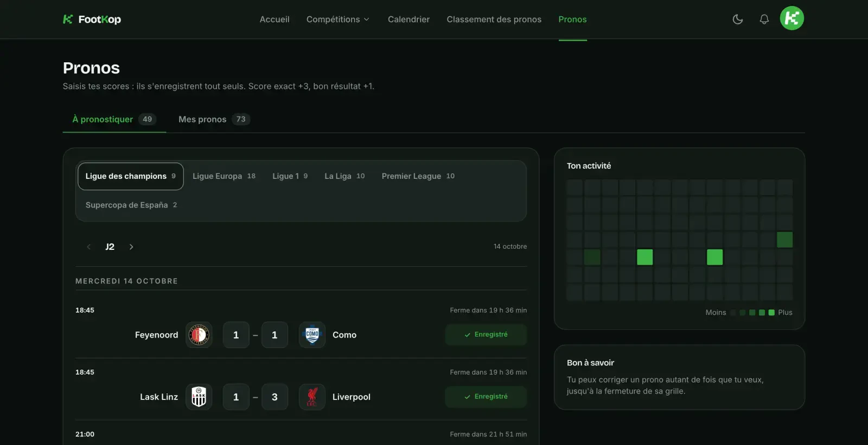Click Enregistré button for Feyenoord match
Screen dimensions: 868x445
[486, 334]
